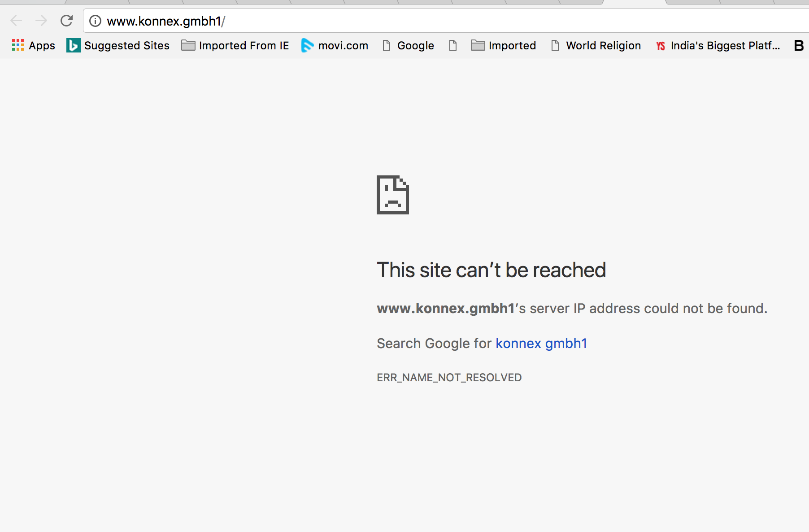Screen dimensions: 809x532
Task: Click the ERR_NAME_NOT_RESOLVED error code
Action: point(449,378)
